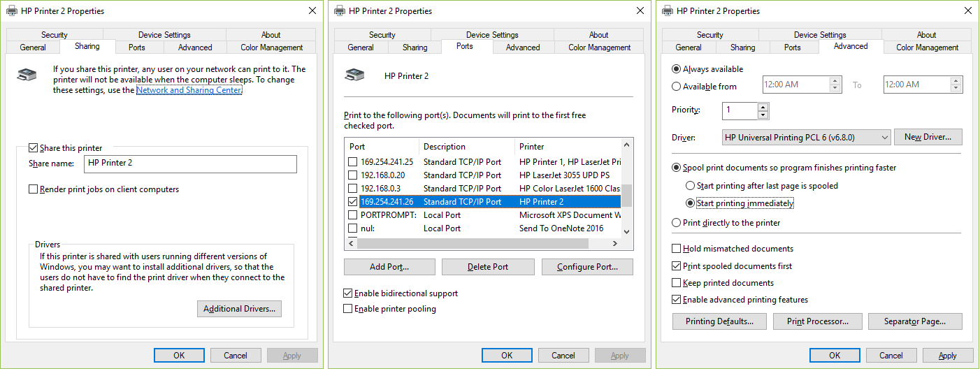980x371 pixels.
Task: Open Print Processor settings
Action: [x=817, y=321]
